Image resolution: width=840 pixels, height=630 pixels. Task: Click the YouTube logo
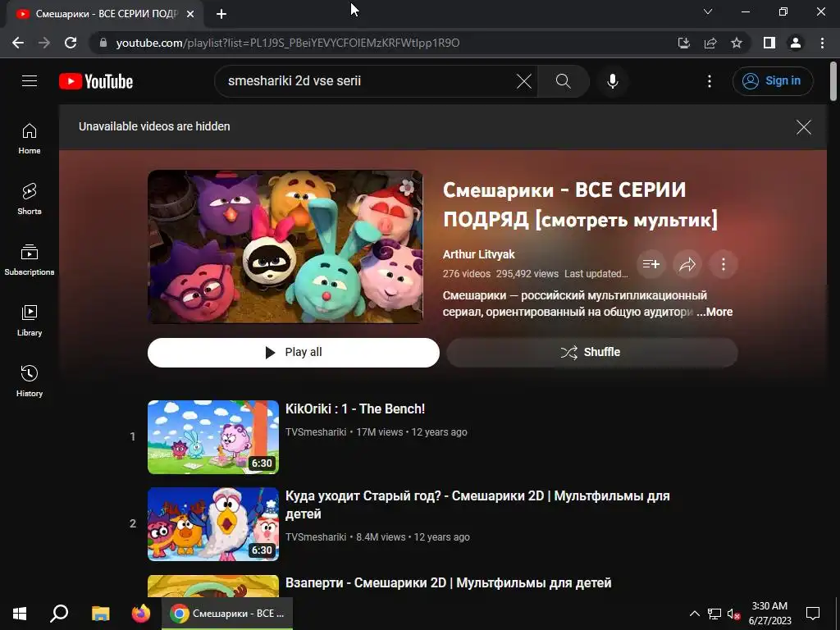96,81
